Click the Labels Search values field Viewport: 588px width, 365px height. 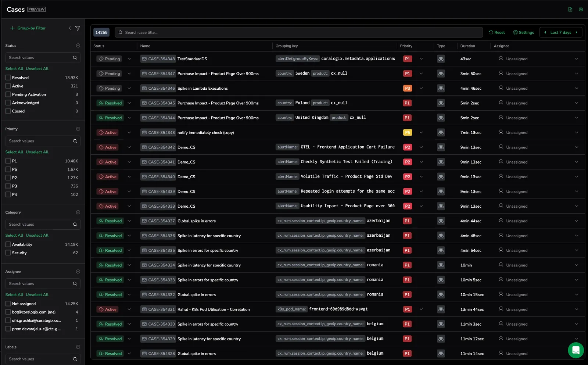[x=43, y=359]
